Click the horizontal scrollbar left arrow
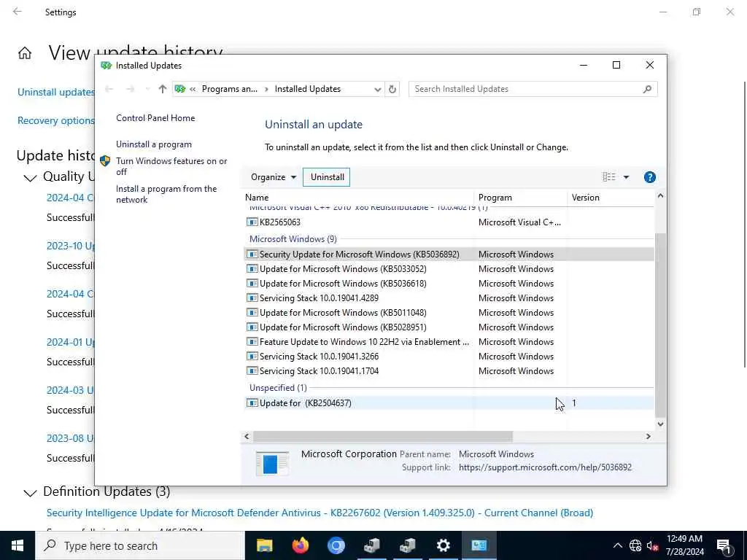The image size is (747, 560). [x=247, y=436]
